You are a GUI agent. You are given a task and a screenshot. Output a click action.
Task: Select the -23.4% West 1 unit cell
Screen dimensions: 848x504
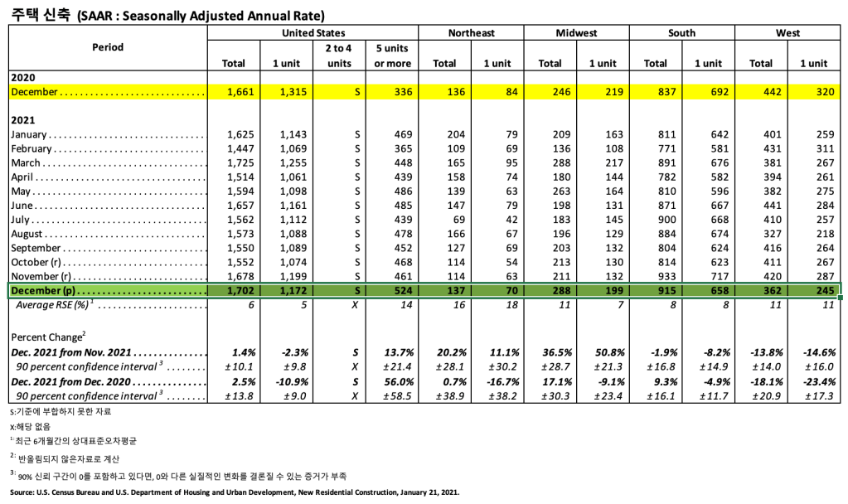[x=812, y=383]
